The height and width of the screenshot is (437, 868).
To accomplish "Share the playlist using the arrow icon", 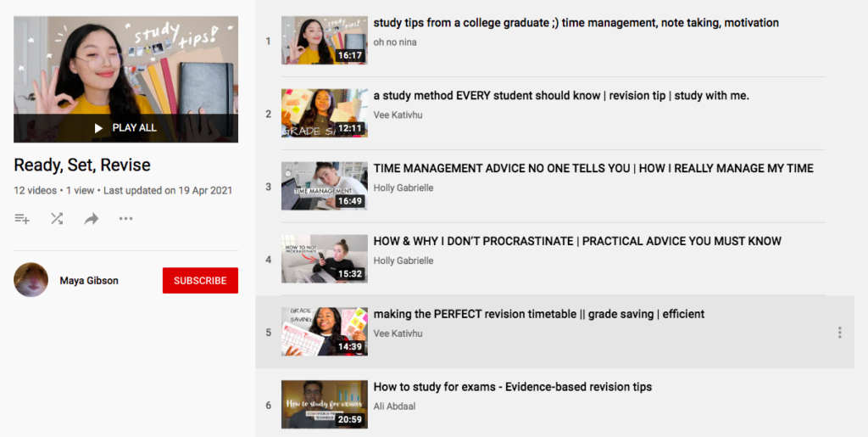I will tap(92, 219).
